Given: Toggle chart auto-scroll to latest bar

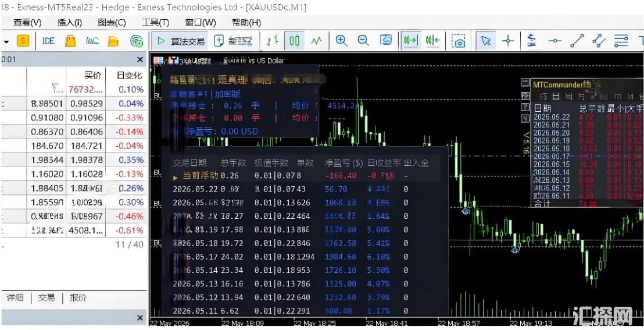Looking at the screenshot, I should coord(411,40).
